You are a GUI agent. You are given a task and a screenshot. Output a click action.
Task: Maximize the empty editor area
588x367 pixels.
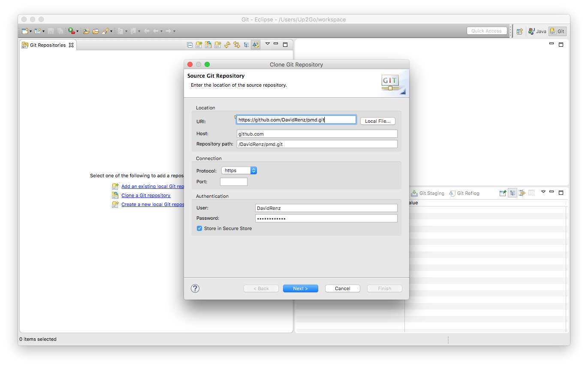pos(561,45)
